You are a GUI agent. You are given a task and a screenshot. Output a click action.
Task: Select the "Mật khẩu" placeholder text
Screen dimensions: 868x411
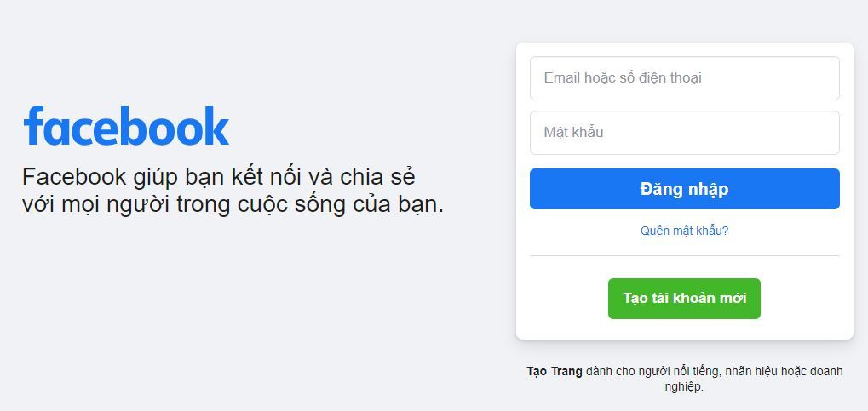[x=573, y=132]
